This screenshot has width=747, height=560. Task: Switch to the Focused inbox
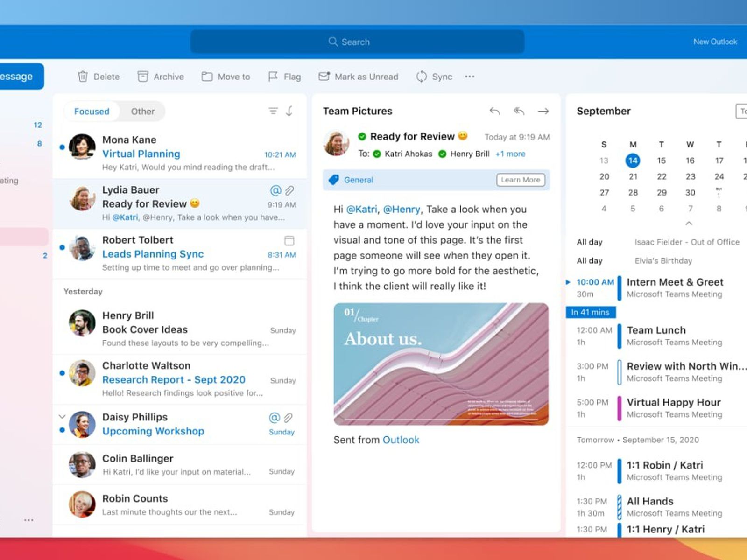tap(92, 112)
